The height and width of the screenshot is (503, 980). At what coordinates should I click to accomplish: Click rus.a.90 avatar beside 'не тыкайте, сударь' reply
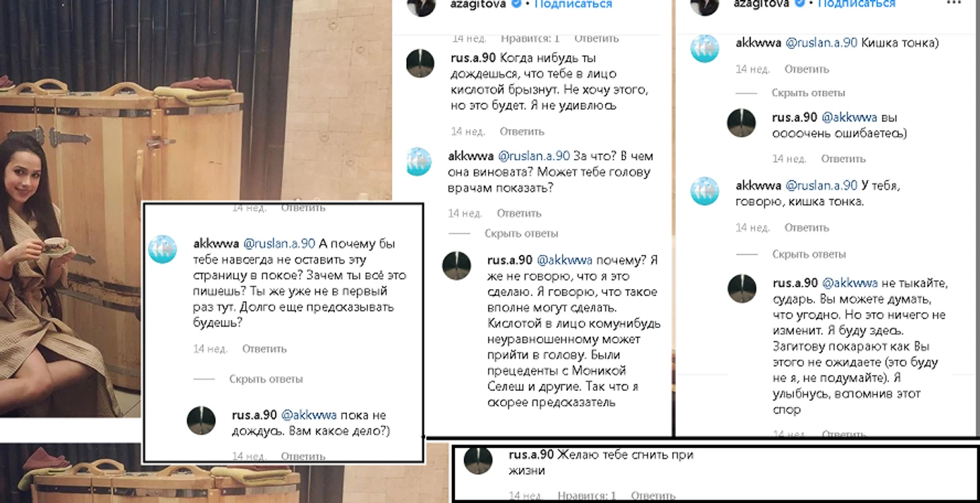point(742,288)
